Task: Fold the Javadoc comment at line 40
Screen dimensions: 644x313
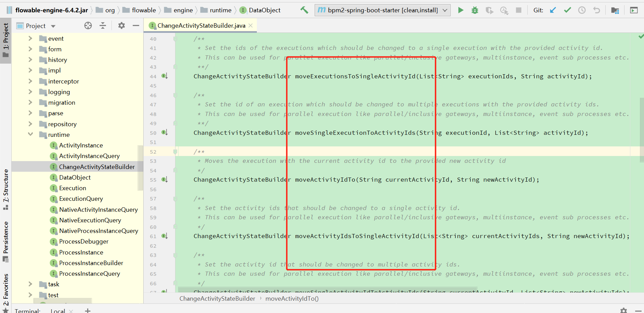Action: [x=175, y=39]
